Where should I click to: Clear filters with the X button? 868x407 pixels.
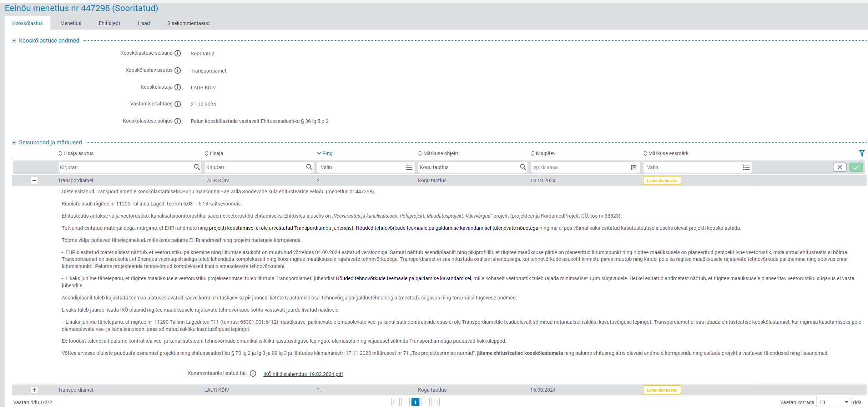tap(840, 167)
